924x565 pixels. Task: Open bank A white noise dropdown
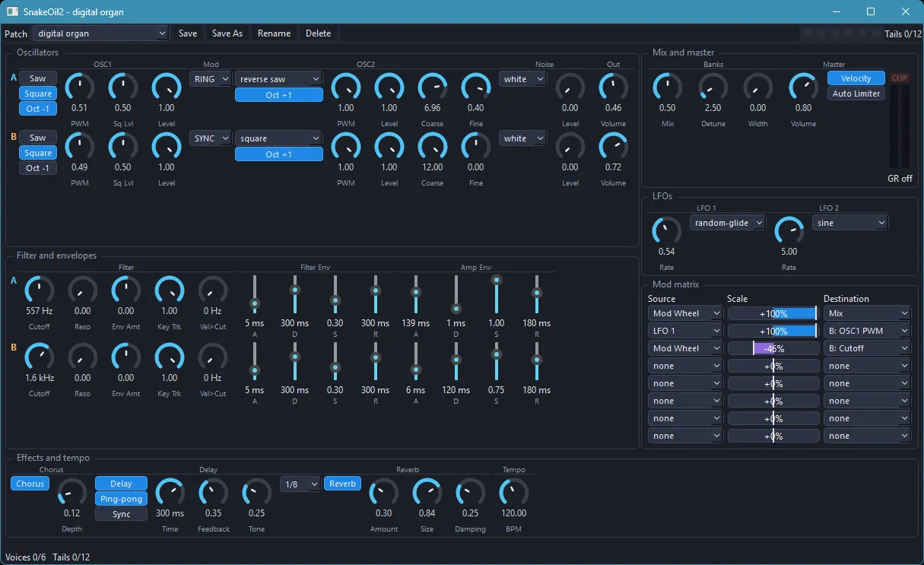pyautogui.click(x=523, y=79)
